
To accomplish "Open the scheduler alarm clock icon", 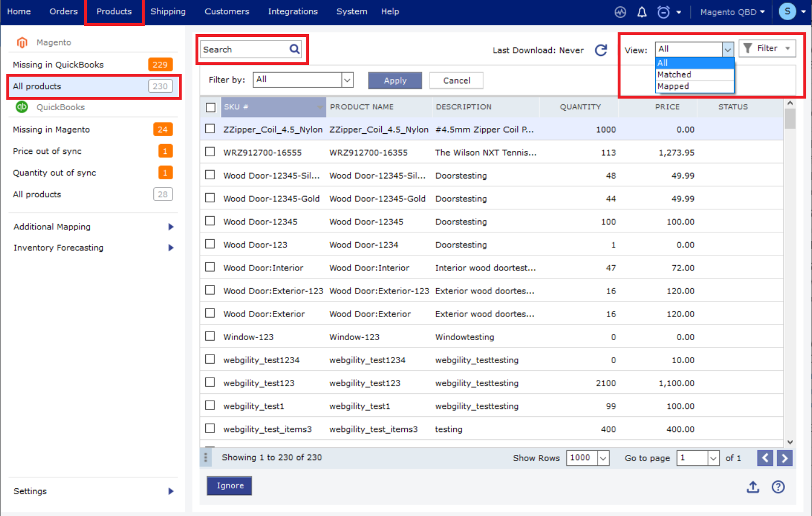I will click(x=664, y=12).
